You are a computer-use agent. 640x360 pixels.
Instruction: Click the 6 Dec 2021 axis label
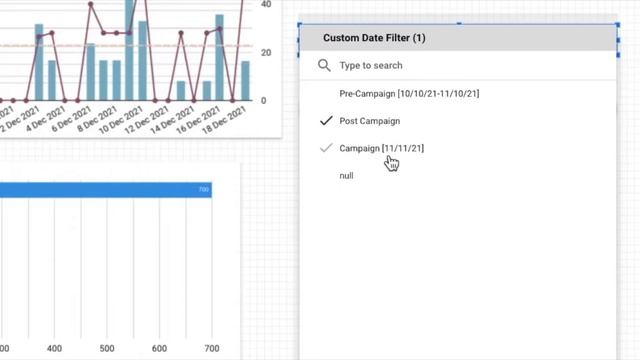pyautogui.click(x=71, y=119)
